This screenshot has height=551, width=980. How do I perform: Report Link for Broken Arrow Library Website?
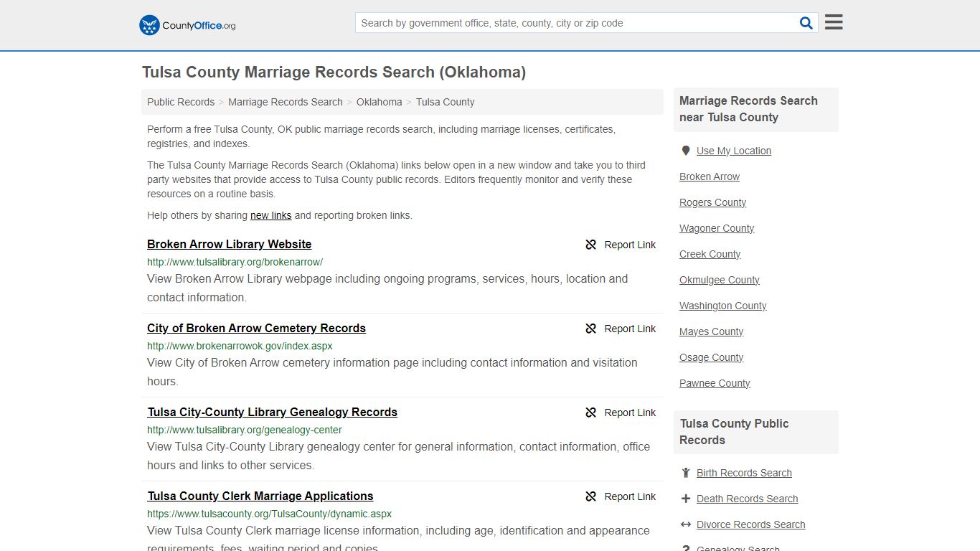coord(630,245)
